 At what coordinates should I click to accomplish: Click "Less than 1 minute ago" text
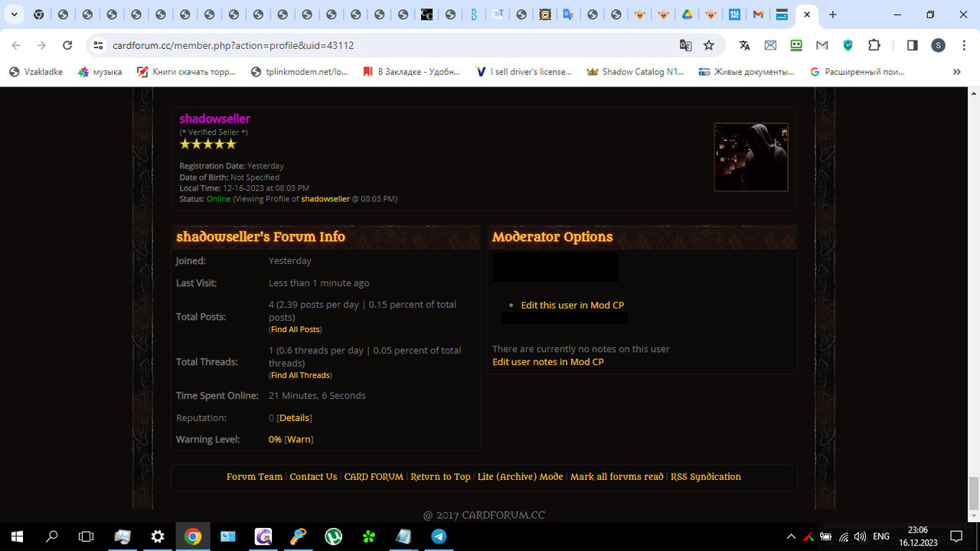tap(319, 282)
